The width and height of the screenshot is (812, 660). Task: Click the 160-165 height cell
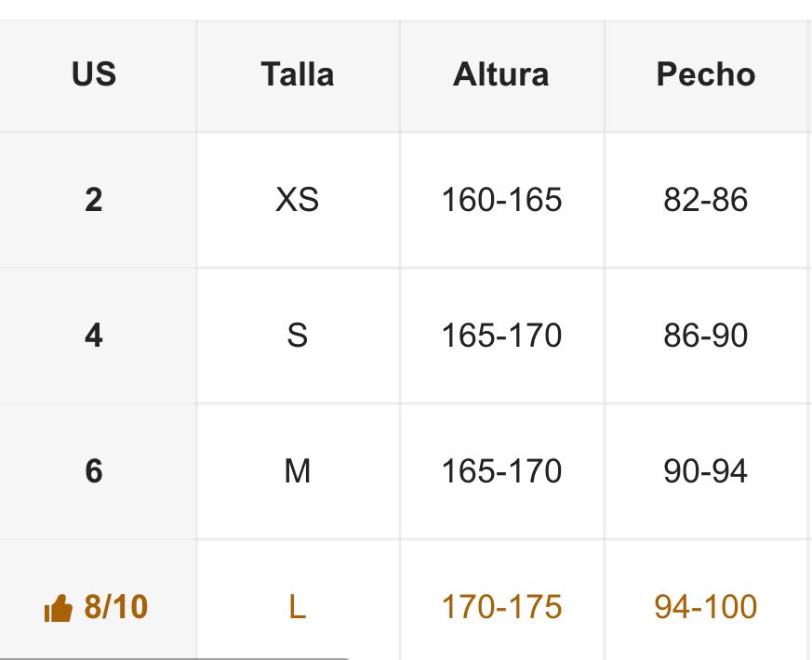(x=501, y=200)
